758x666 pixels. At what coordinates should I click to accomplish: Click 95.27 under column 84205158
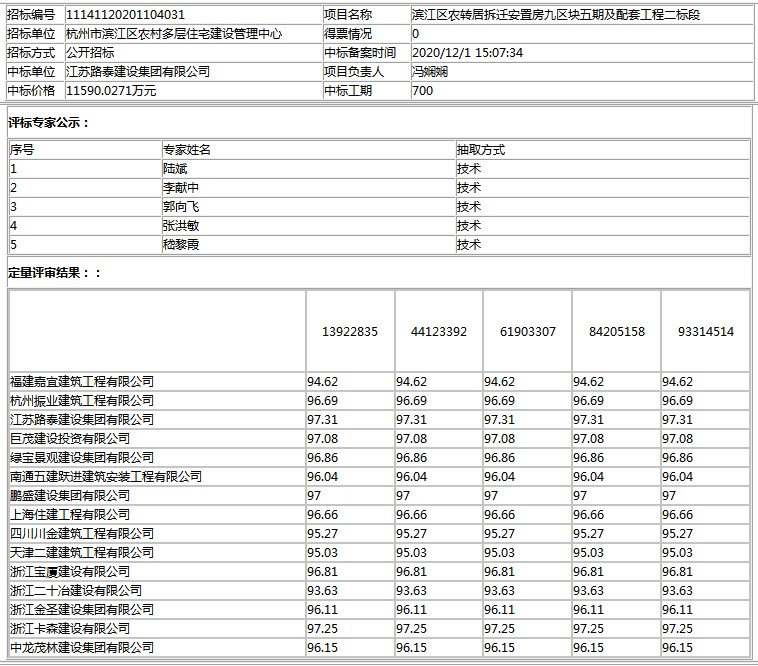pyautogui.click(x=588, y=534)
